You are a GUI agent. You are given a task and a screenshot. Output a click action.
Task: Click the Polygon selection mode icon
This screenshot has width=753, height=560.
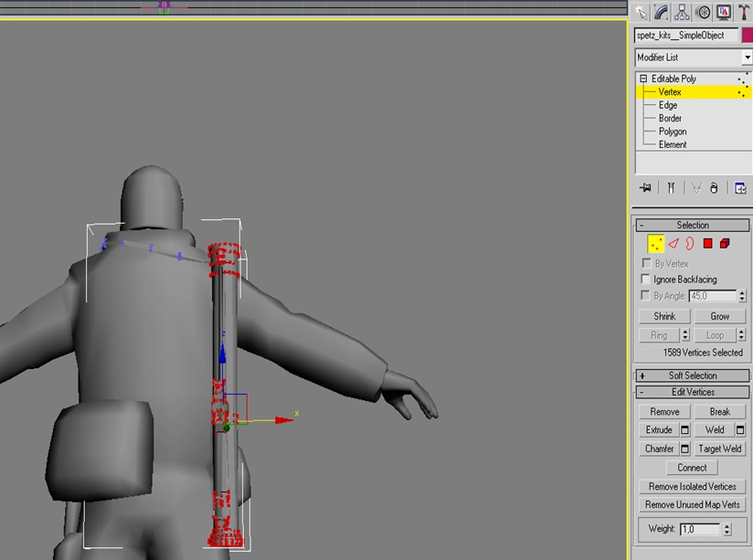click(x=707, y=244)
